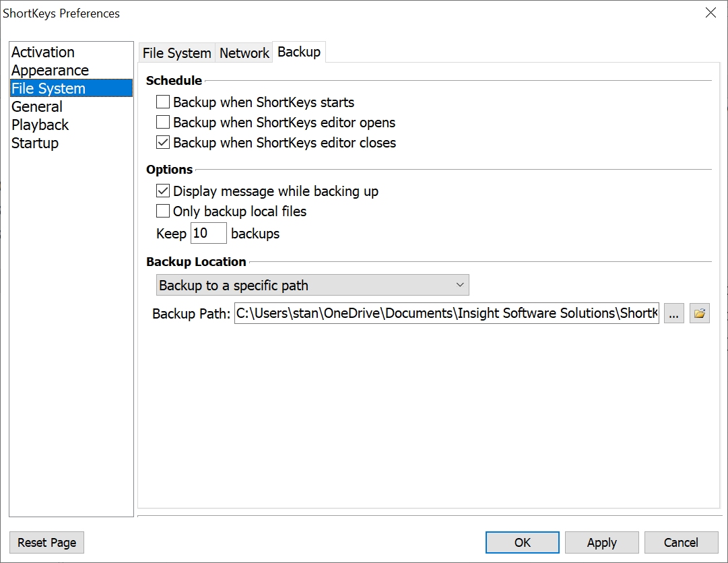The image size is (728, 563).
Task: Select Activation in the category list
Action: click(43, 53)
